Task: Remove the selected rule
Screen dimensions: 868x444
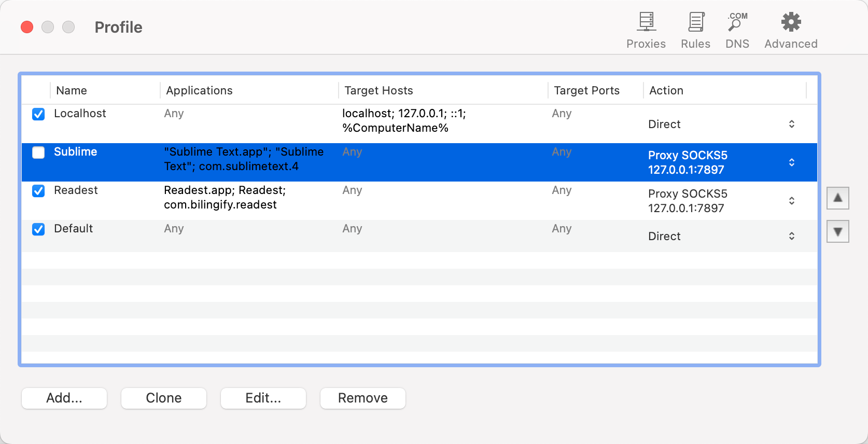Action: pos(363,398)
